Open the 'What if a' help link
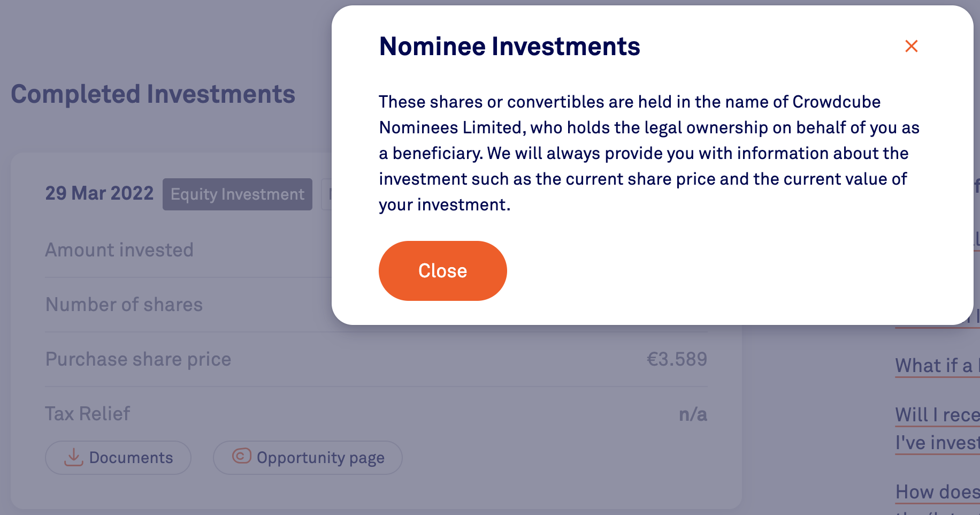This screenshot has height=515, width=980. coord(937,366)
